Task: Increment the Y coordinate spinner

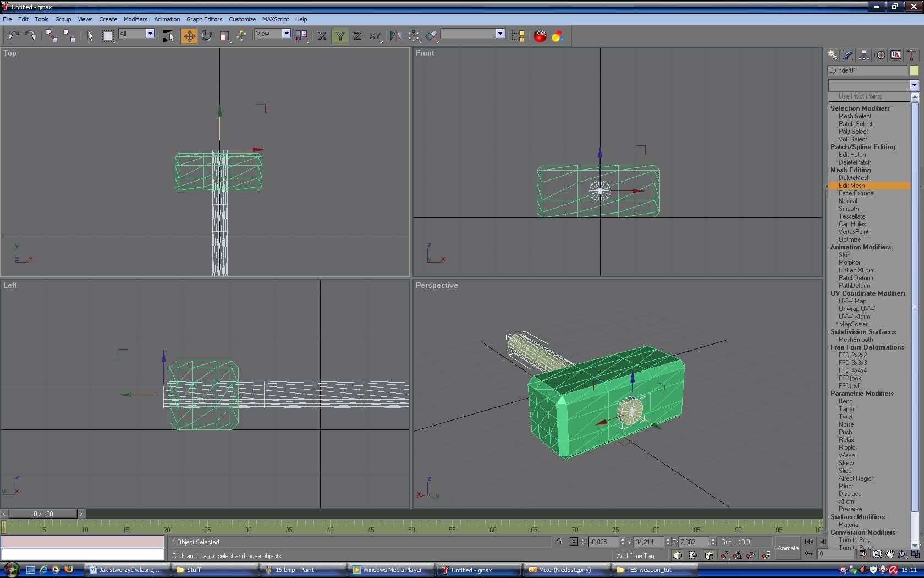Action: tap(668, 539)
